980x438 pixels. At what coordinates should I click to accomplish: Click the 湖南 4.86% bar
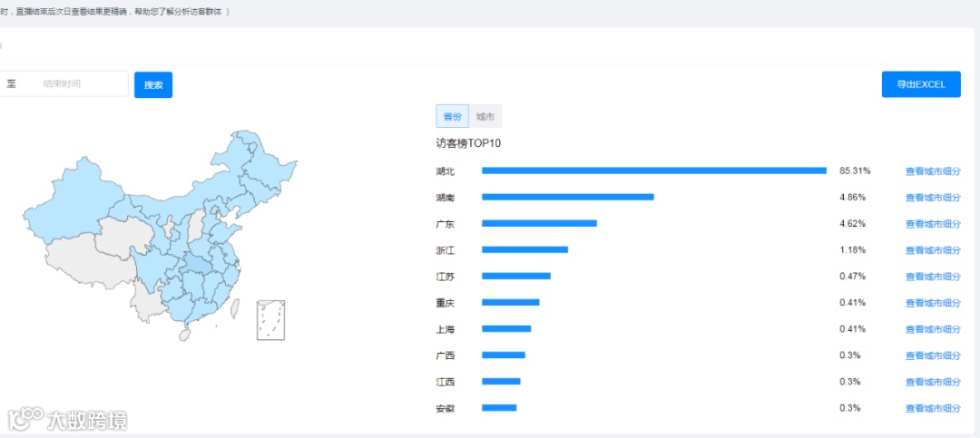[x=567, y=197]
